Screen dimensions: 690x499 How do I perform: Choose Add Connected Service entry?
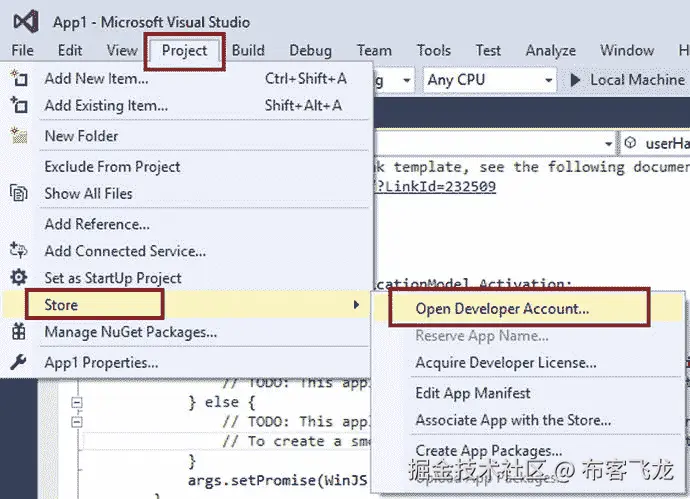point(187,251)
